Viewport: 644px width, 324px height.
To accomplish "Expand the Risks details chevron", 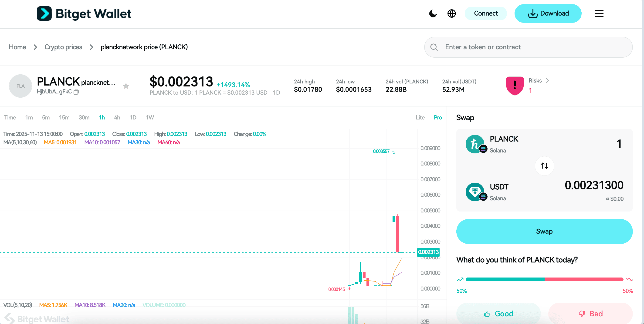I will pyautogui.click(x=548, y=81).
